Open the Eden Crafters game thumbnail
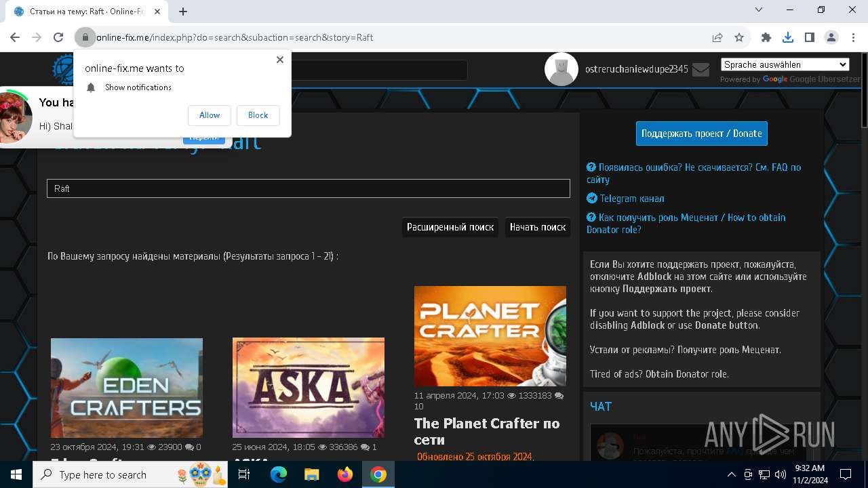This screenshot has width=868, height=488. click(127, 388)
